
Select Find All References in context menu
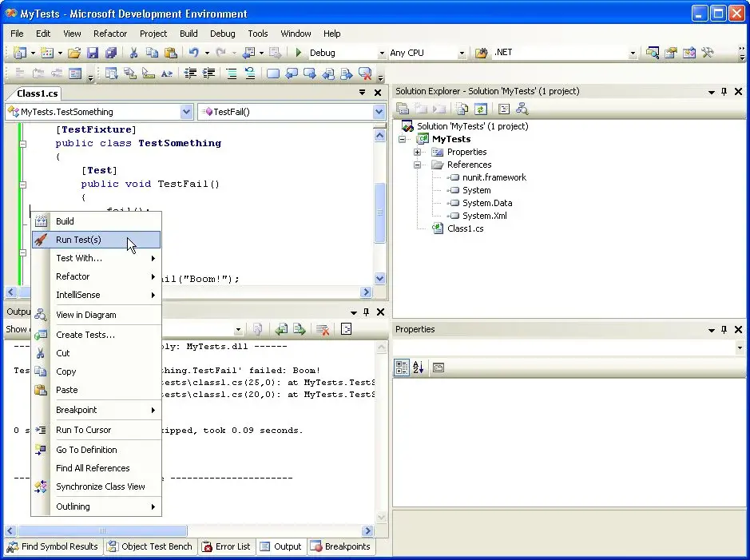click(96, 468)
